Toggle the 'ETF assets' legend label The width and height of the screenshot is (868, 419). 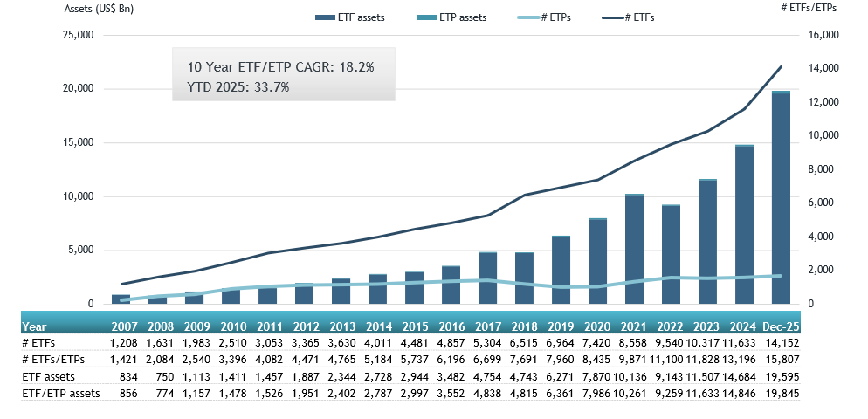[362, 17]
